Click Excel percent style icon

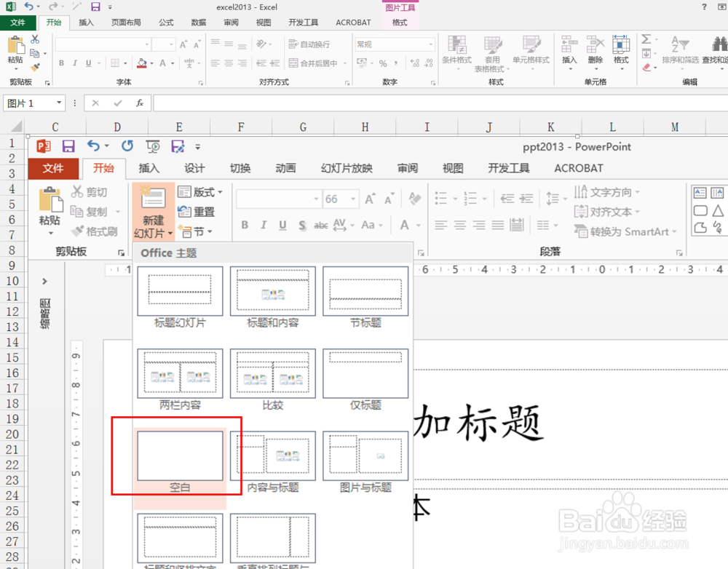[x=383, y=63]
